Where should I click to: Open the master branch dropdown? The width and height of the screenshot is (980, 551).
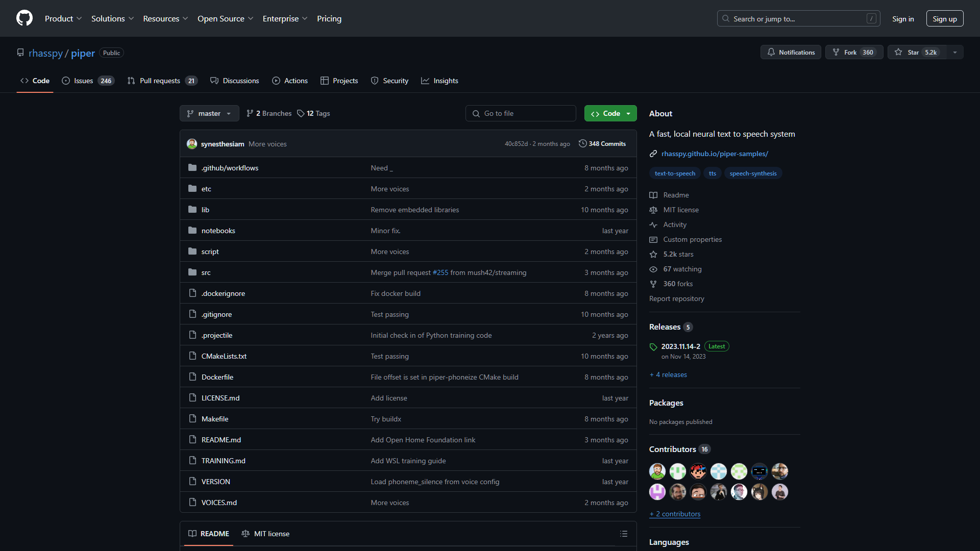point(209,113)
